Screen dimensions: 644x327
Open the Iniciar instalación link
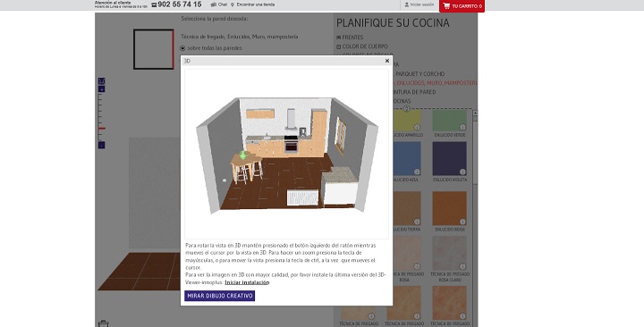click(247, 282)
